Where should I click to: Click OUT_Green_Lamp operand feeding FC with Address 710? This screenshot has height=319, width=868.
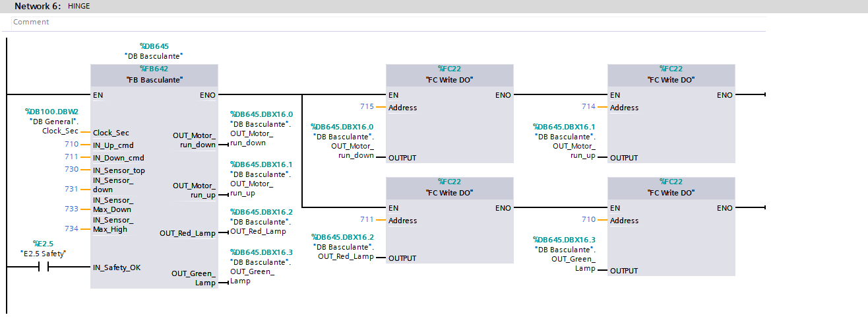click(x=564, y=254)
